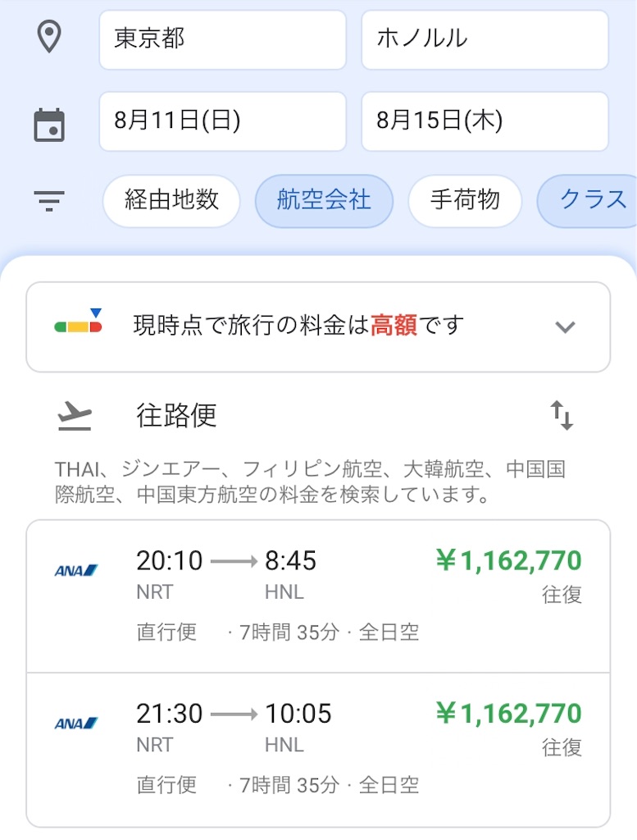Click ANA logo on 20:10 flight
This screenshot has width=637, height=840.
click(76, 571)
